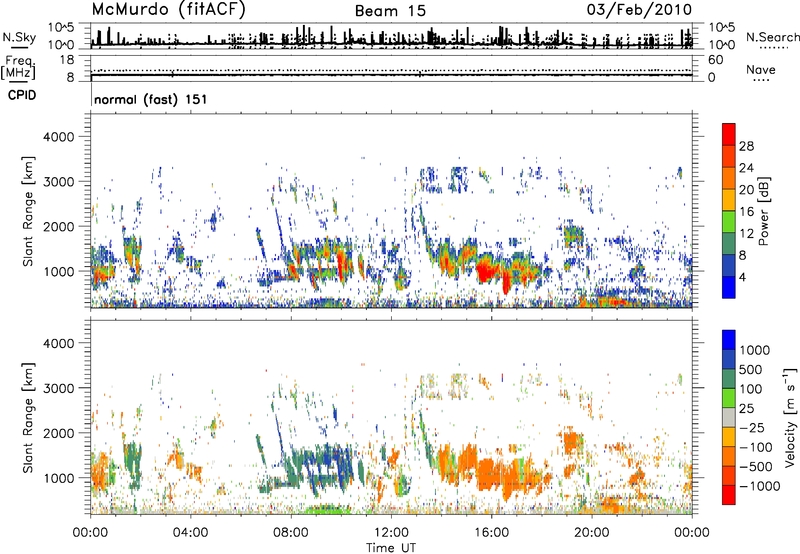Click the '03/Feb/2010' date label
Image resolution: width=800 pixels, height=554 pixels.
pyautogui.click(x=639, y=10)
